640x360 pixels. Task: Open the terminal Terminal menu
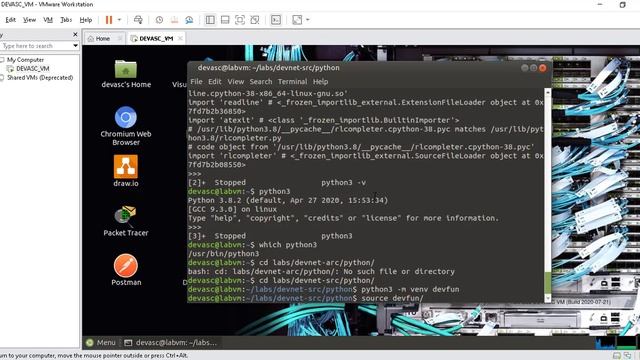[293, 82]
